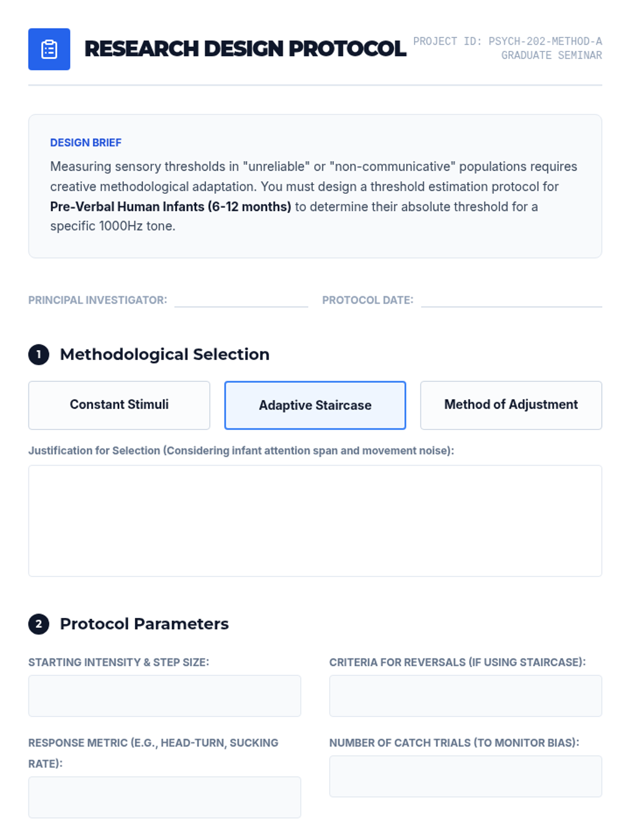Viewport: 630px width, 840px height.
Task: Click the Protocol Parameters section heading
Action: (144, 624)
